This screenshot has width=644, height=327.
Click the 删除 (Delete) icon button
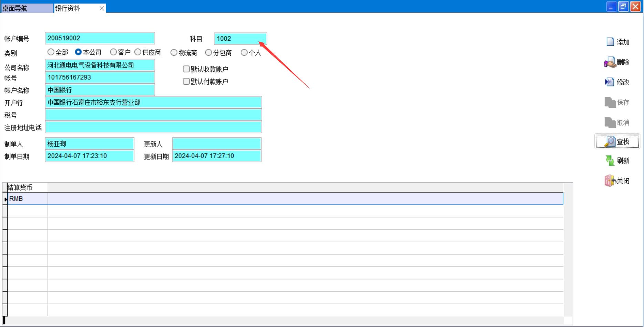click(x=617, y=62)
